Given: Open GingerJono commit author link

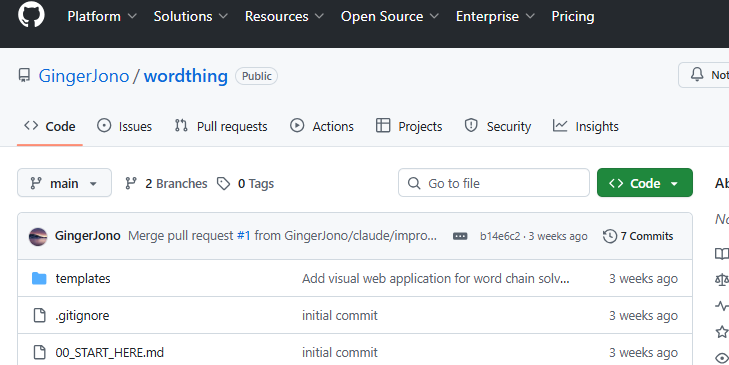Looking at the screenshot, I should click(x=87, y=236).
